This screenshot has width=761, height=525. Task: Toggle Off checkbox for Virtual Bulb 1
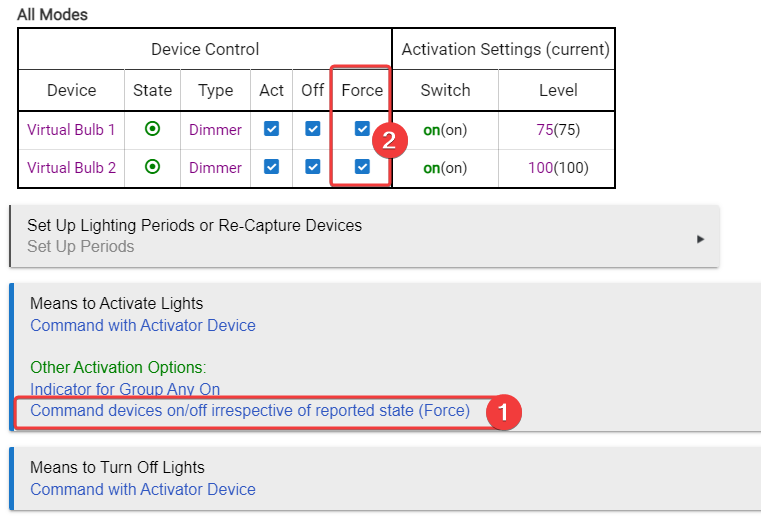(x=312, y=129)
